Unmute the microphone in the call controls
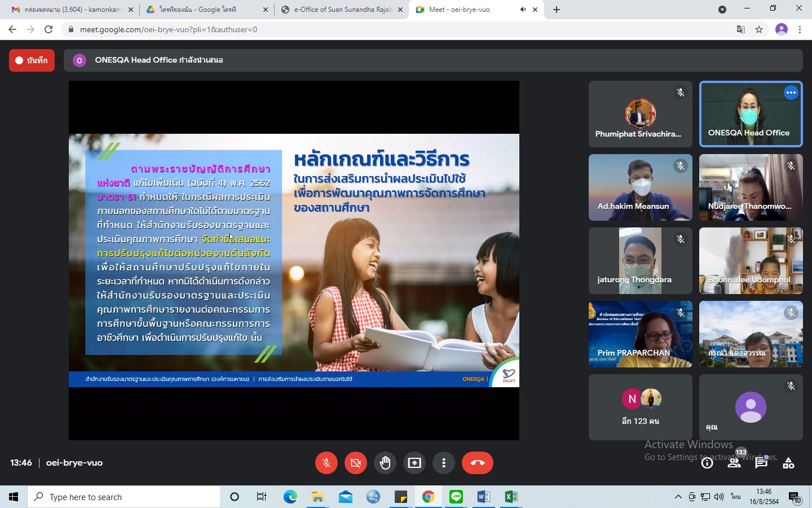The image size is (812, 508). pyautogui.click(x=326, y=463)
